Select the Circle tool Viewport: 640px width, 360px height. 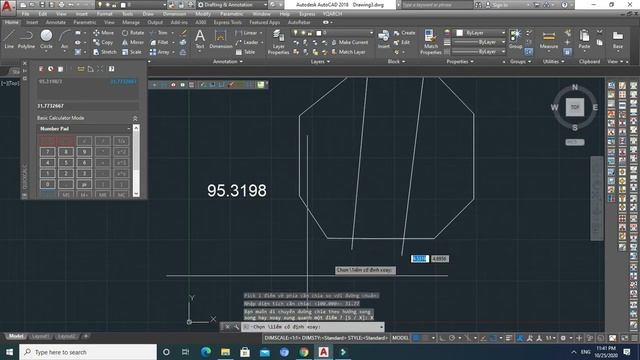[46, 39]
